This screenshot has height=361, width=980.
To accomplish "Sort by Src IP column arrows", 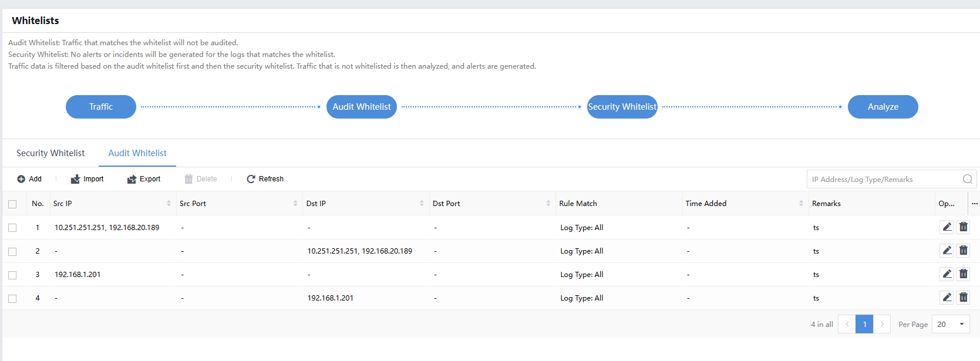I will [169, 204].
